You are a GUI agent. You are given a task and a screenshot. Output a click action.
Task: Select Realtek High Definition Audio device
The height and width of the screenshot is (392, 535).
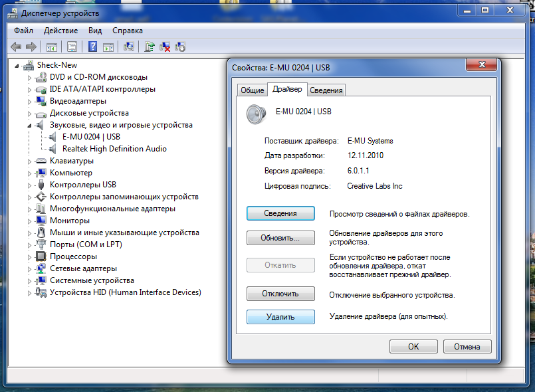(114, 149)
